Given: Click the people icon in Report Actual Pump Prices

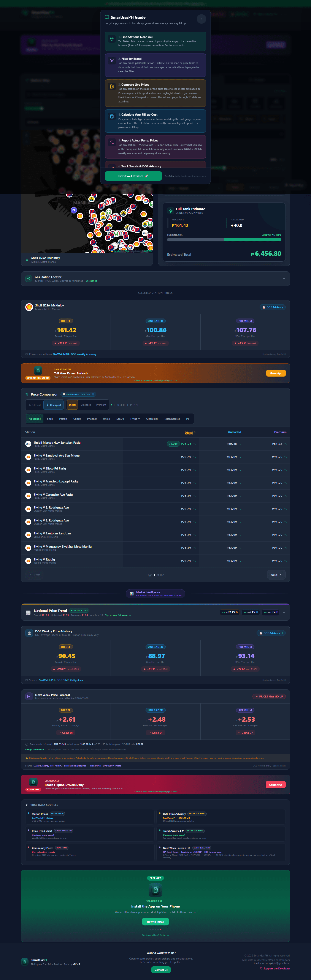Looking at the screenshot, I should (112, 142).
